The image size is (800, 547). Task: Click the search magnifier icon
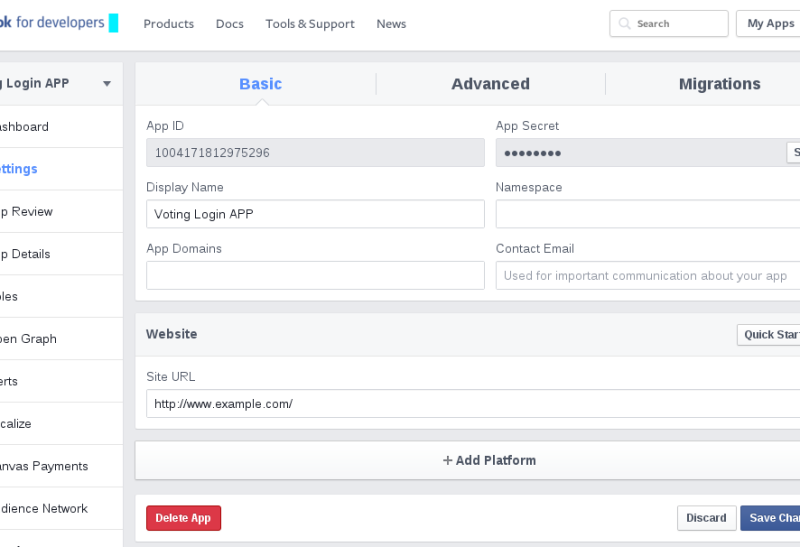[x=624, y=23]
